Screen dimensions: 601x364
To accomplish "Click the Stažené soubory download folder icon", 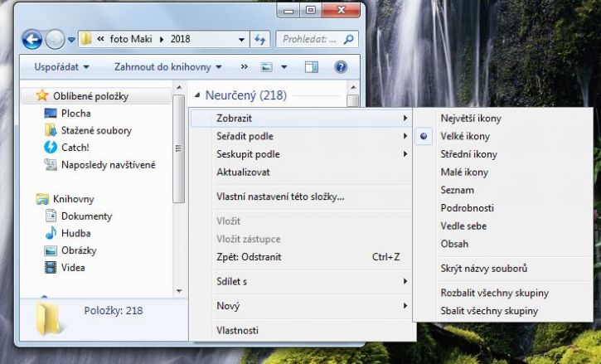I will coord(51,130).
